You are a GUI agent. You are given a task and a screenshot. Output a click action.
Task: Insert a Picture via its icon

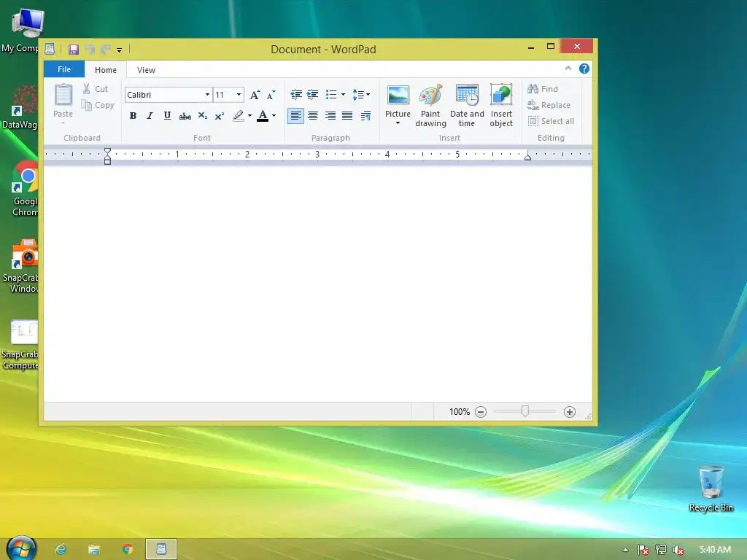point(398,96)
